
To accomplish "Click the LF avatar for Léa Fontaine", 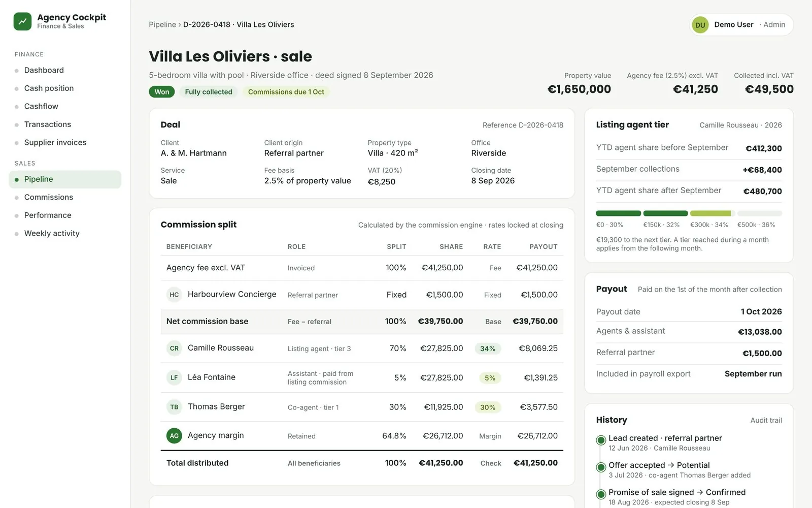I will point(174,377).
